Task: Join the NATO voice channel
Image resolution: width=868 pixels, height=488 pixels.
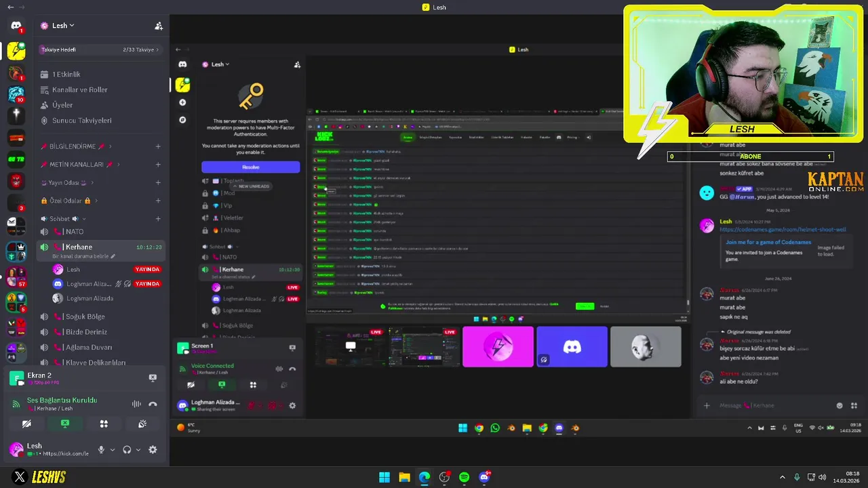Action: [x=102, y=232]
